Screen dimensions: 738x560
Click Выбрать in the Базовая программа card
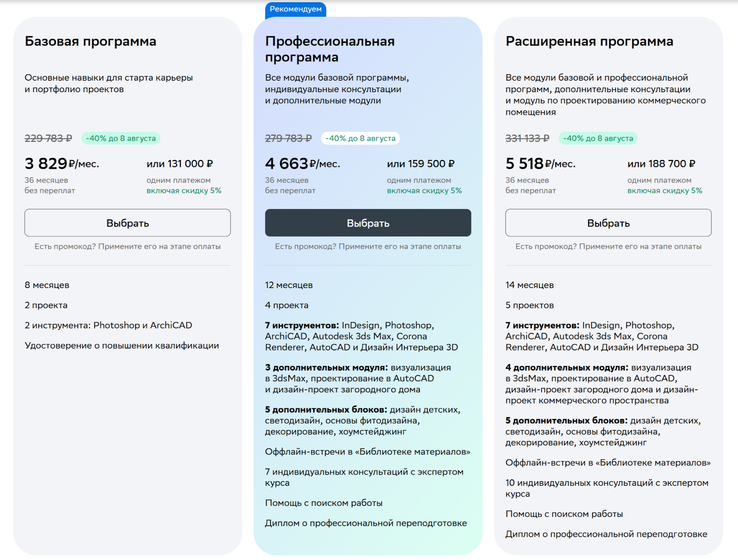(127, 223)
